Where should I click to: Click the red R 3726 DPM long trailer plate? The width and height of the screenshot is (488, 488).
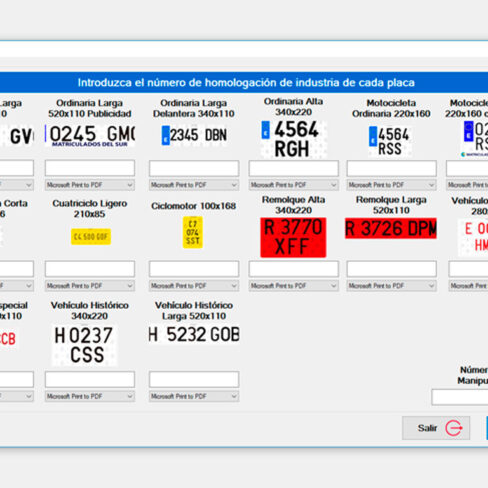pos(391,228)
